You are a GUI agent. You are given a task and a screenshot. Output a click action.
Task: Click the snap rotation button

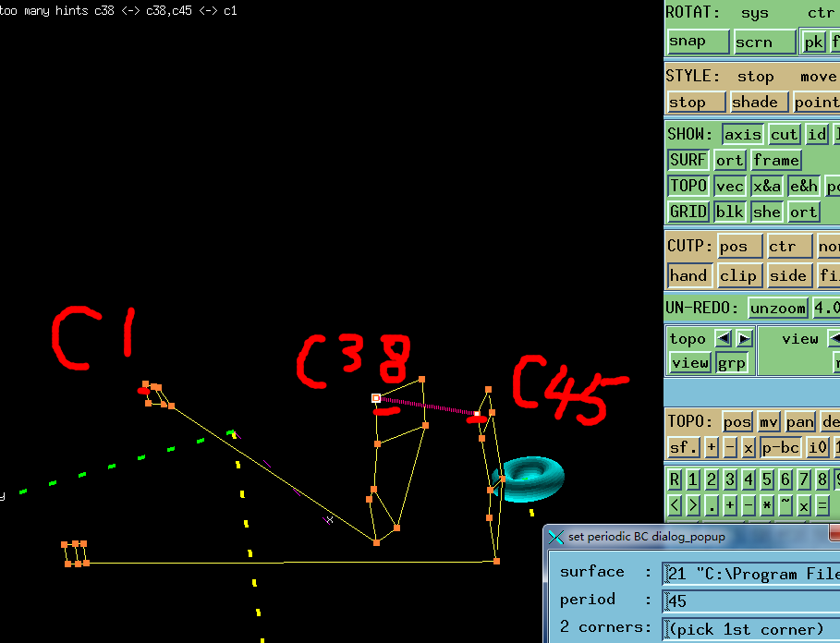pyautogui.click(x=697, y=42)
